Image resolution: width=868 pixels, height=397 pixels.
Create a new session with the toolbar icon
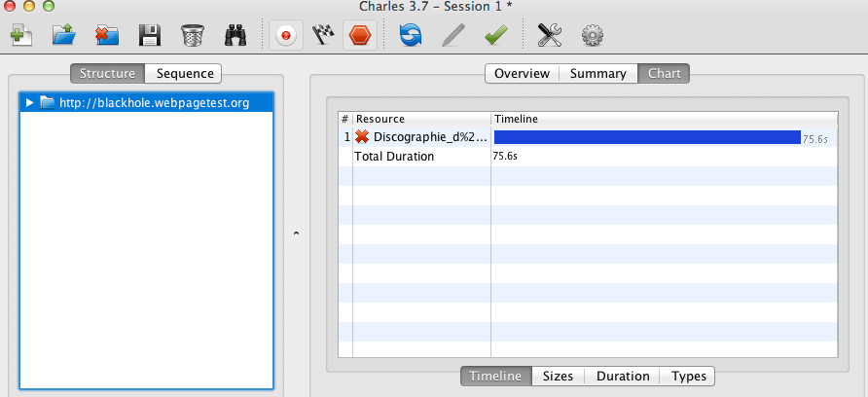point(21,36)
